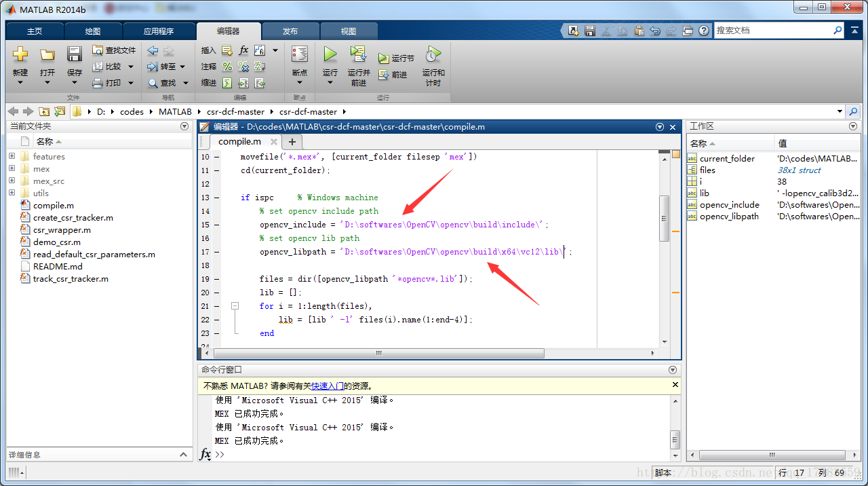This screenshot has width=868, height=486.
Task: Click 查找文件 (Find Files) in the ribbon
Action: click(114, 50)
